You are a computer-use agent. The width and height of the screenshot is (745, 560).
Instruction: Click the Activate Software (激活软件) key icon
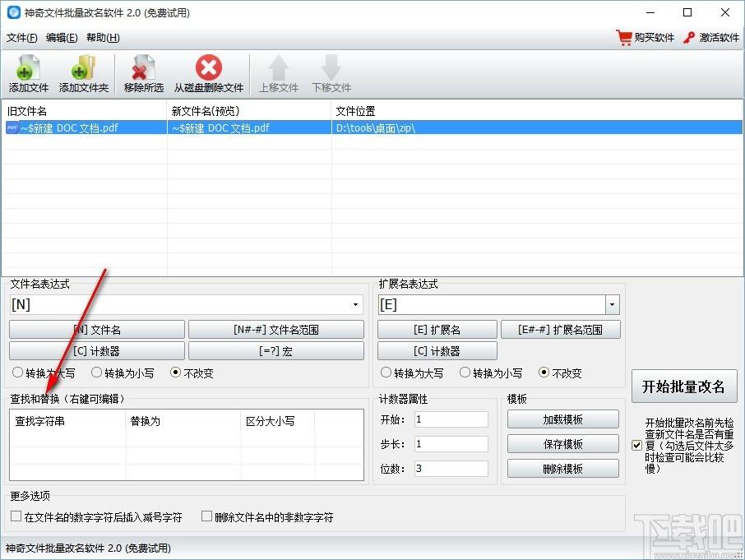691,38
